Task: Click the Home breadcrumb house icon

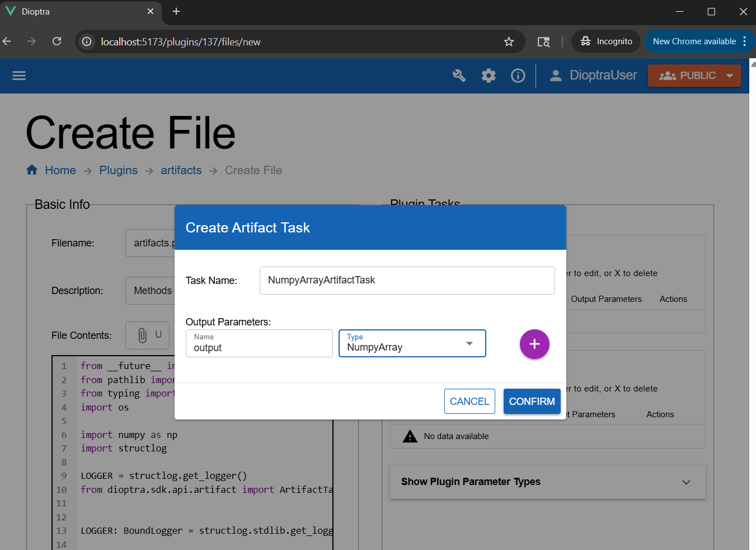Action: pyautogui.click(x=32, y=170)
